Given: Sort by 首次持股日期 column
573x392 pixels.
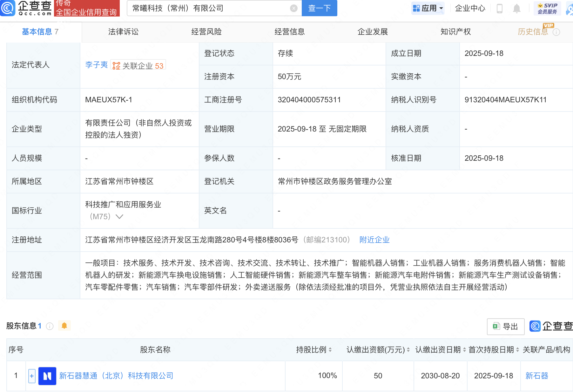Looking at the screenshot, I should click(x=517, y=350).
